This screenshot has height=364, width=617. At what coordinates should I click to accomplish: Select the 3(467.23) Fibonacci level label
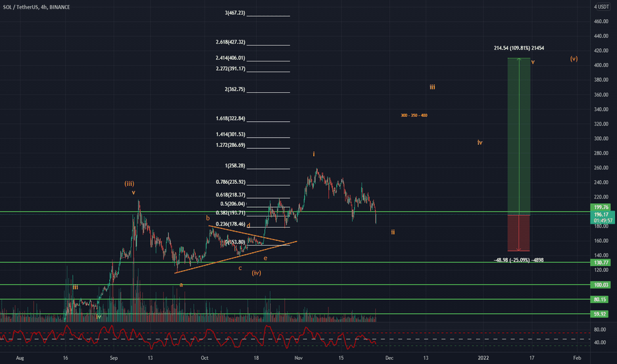tap(235, 13)
